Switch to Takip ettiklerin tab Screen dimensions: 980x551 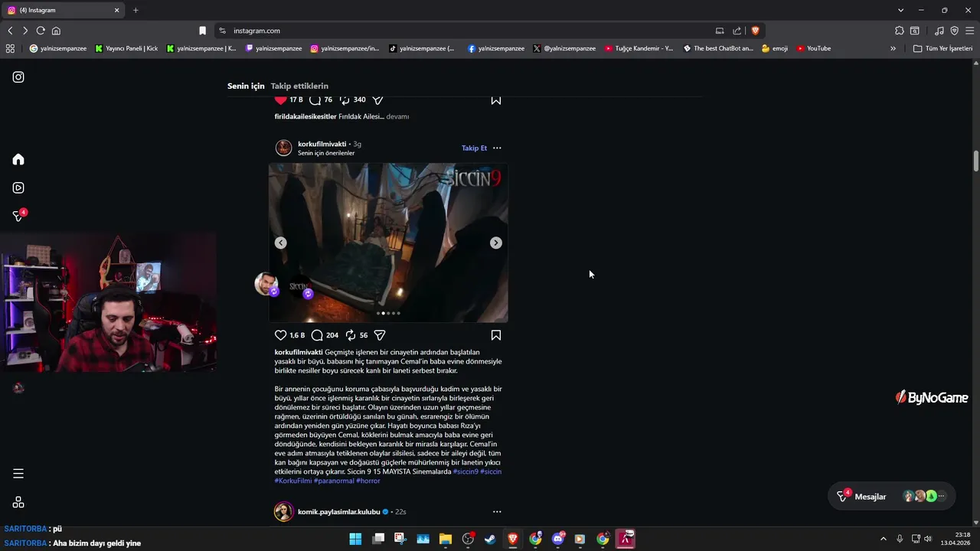299,86
